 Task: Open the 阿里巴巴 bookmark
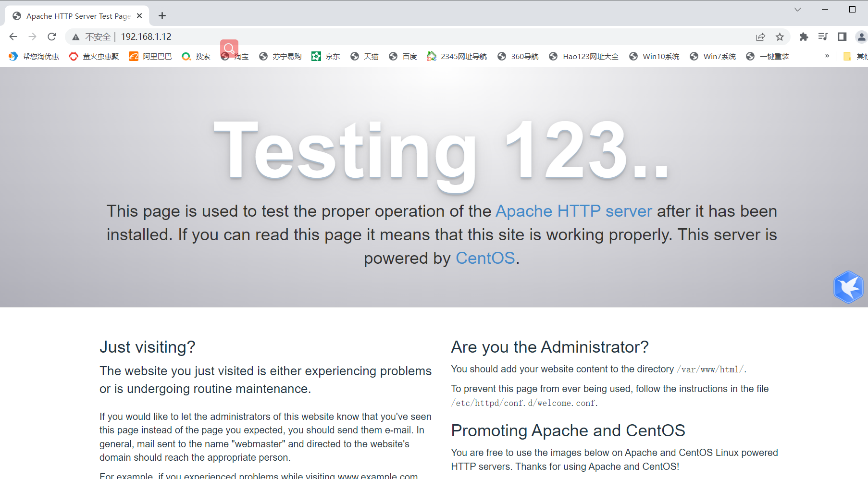pyautogui.click(x=150, y=56)
